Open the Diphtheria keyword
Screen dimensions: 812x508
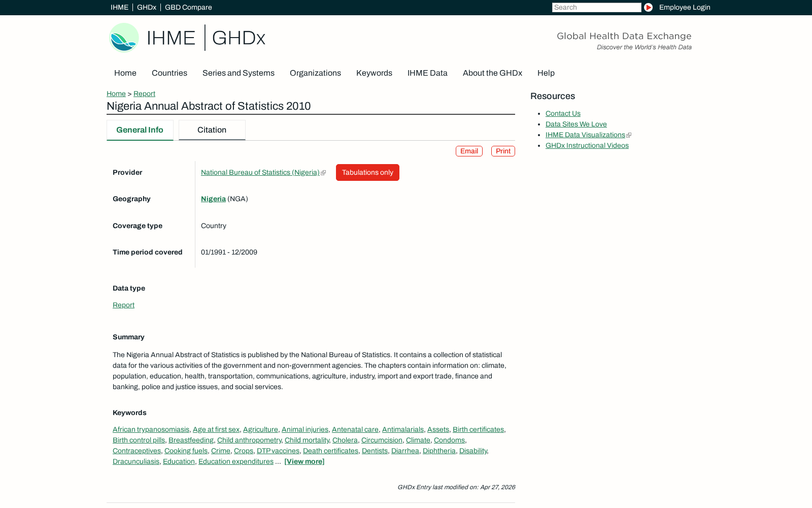(439, 451)
